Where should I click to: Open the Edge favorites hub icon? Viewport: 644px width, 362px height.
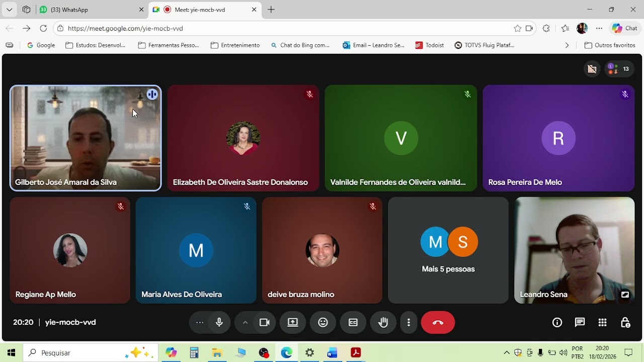565,29
